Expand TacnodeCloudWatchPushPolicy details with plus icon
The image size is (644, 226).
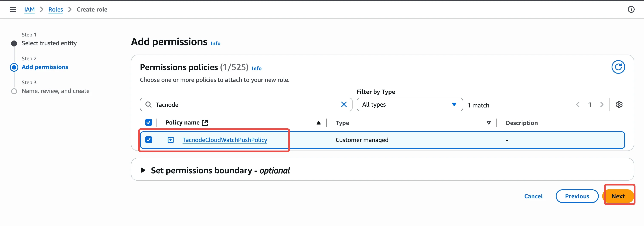pos(171,140)
